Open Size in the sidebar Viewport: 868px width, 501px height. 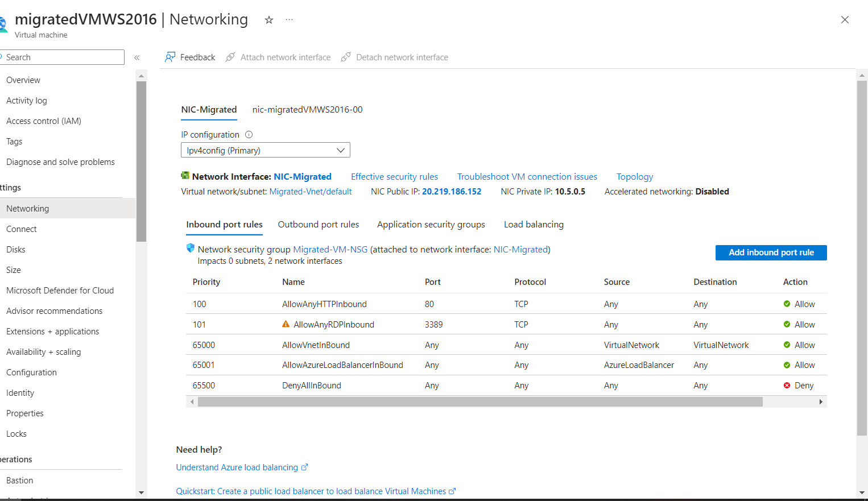click(14, 270)
